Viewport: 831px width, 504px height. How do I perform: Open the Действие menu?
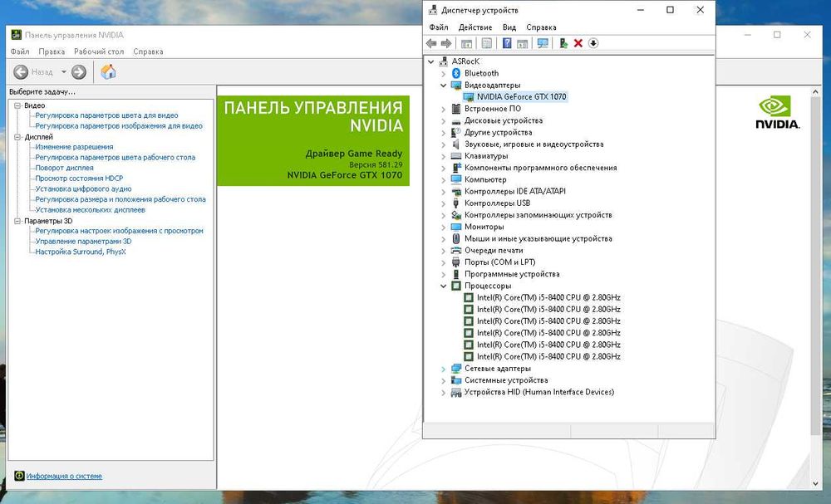475,27
